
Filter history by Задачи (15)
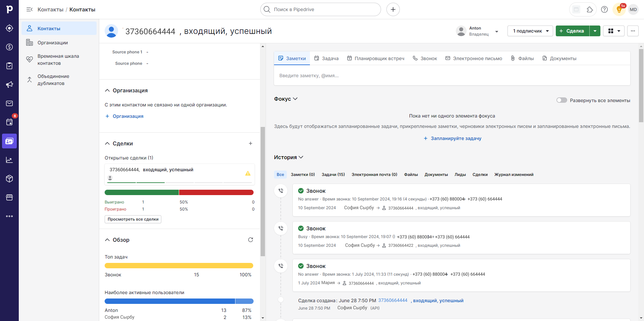(333, 175)
